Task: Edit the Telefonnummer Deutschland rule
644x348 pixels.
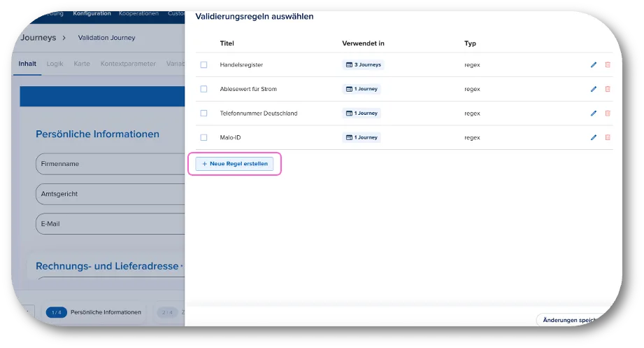Action: coord(594,113)
